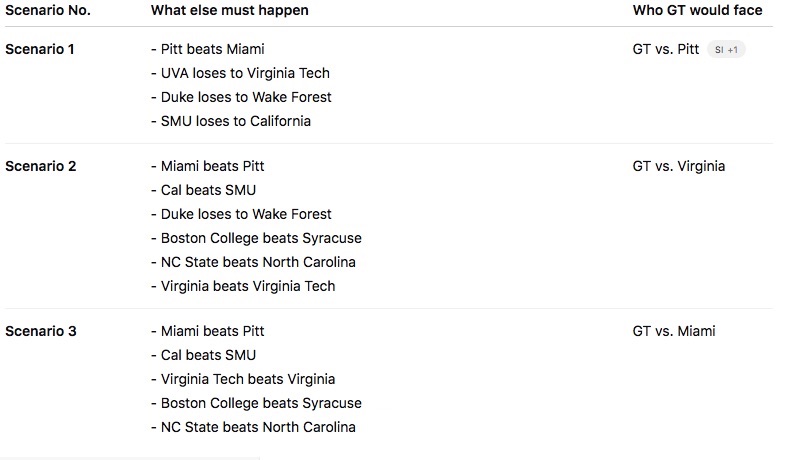This screenshot has height=460, width=786.
Task: Select the "Scenario 3" row label
Action: coord(41,331)
